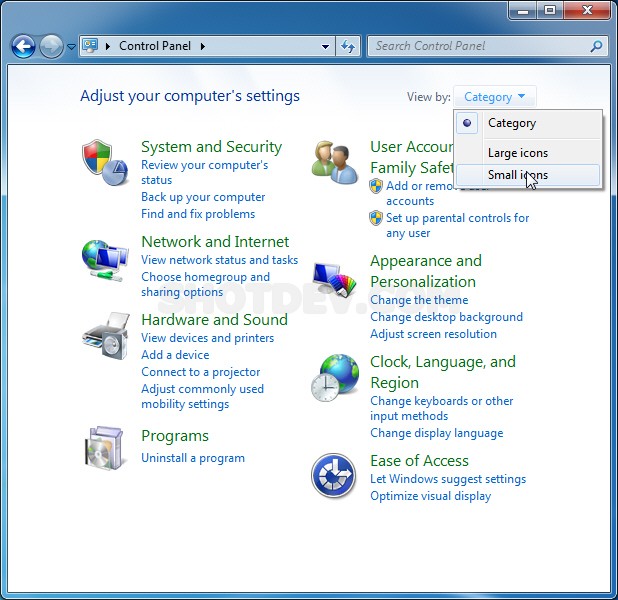Image resolution: width=618 pixels, height=600 pixels.
Task: Click the Clock, Language, and Region icon
Action: 334,378
